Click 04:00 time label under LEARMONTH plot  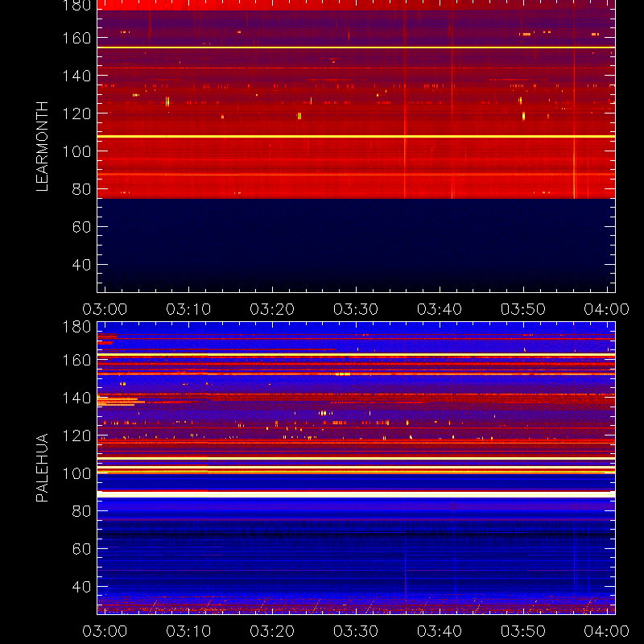(x=607, y=309)
